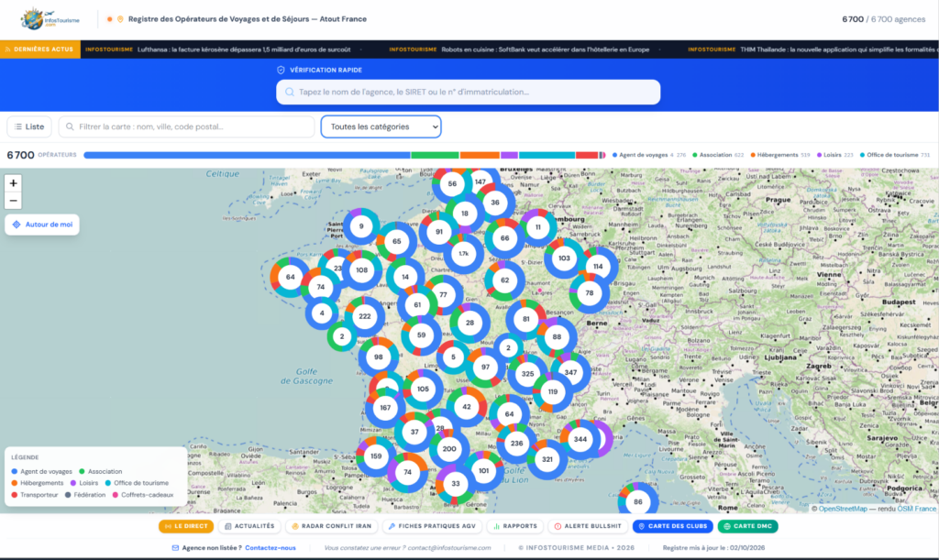Click the blue Agent de voyages bar segment

click(247, 155)
